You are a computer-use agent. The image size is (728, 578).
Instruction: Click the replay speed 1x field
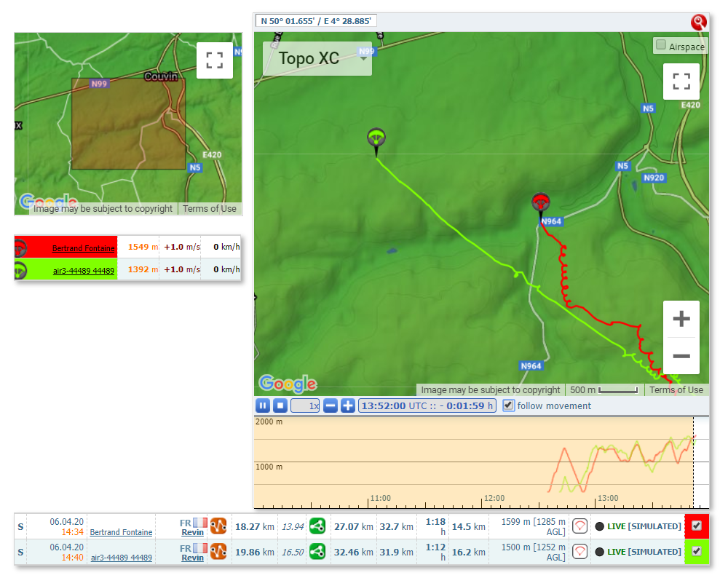[305, 405]
